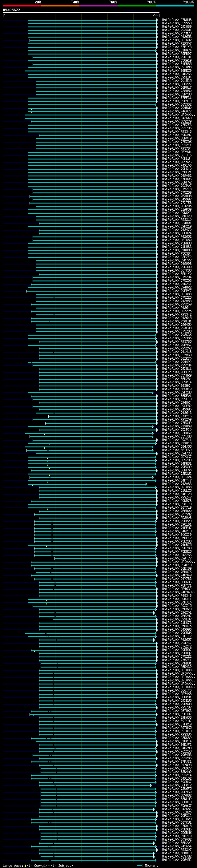
Task: Select the hit UniRef100_P42643
Action: [x=176, y=118]
